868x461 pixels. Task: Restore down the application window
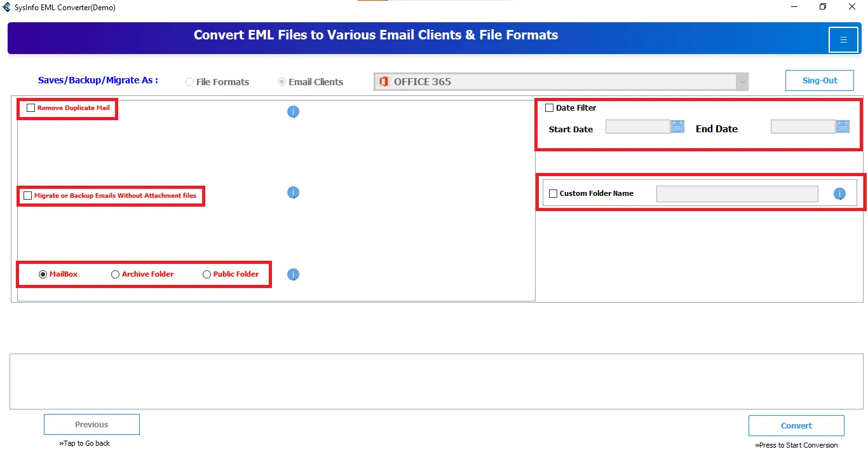tap(823, 7)
